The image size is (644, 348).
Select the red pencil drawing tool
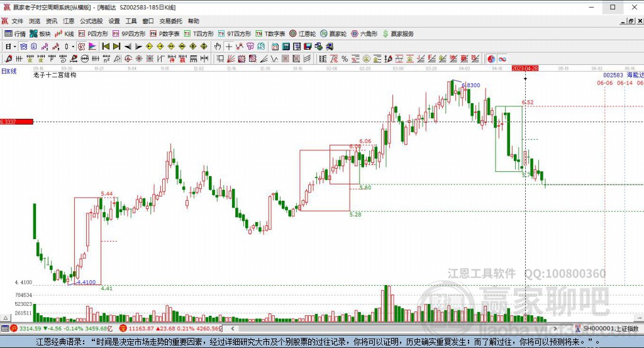tap(8, 59)
